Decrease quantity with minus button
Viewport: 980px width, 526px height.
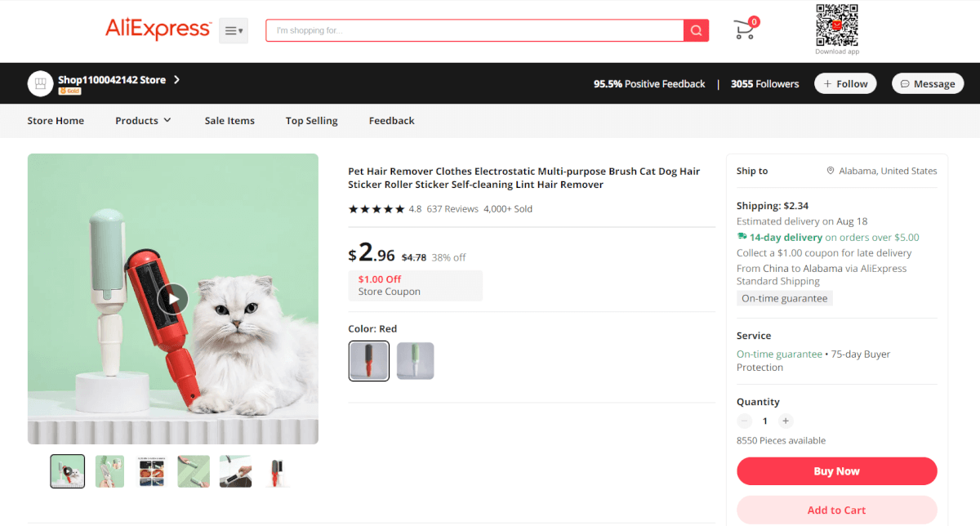coord(744,421)
